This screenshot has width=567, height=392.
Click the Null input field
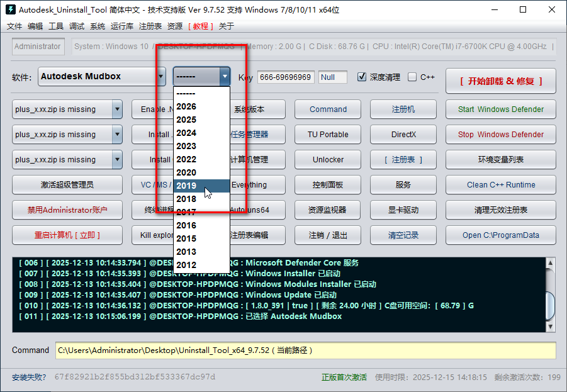pos(333,77)
